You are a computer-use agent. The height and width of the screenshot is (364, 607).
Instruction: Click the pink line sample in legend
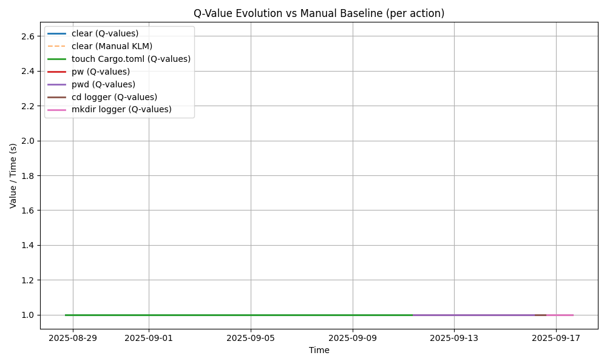click(x=56, y=110)
